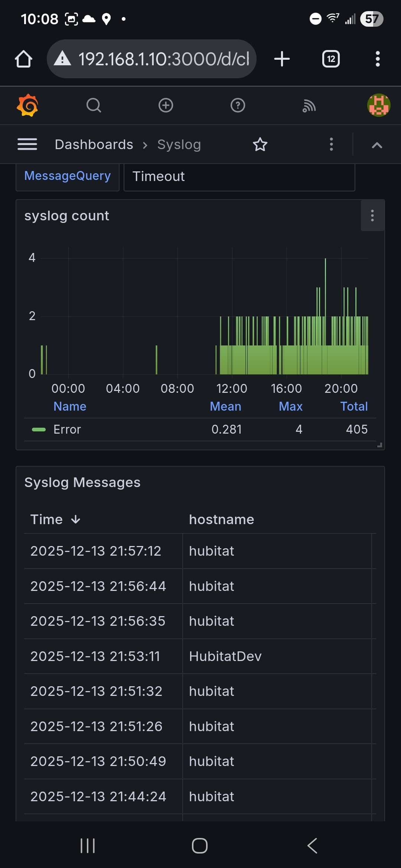This screenshot has height=868, width=401.
Task: Click the MessageQuery Timeout input field
Action: click(239, 177)
